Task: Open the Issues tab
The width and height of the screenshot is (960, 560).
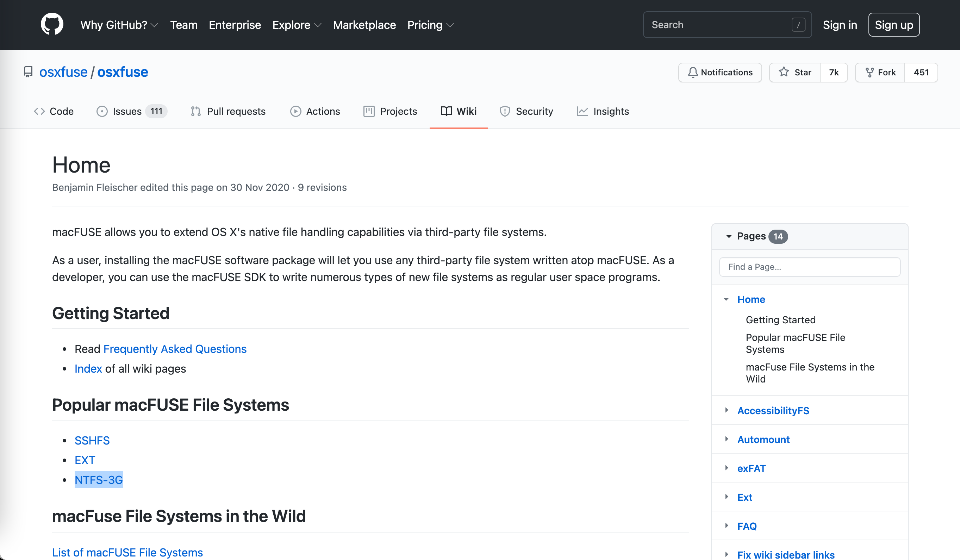Action: 132,111
